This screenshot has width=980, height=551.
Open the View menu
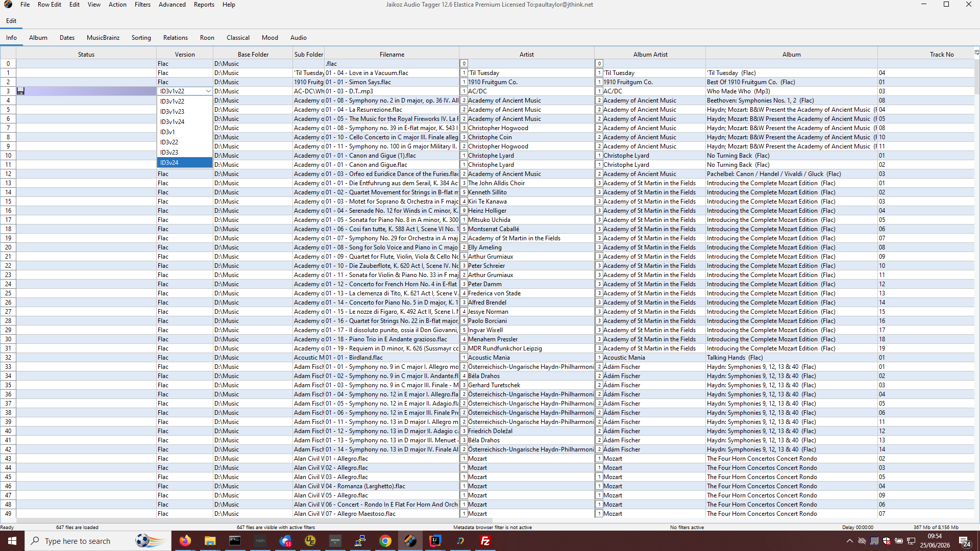tap(94, 5)
